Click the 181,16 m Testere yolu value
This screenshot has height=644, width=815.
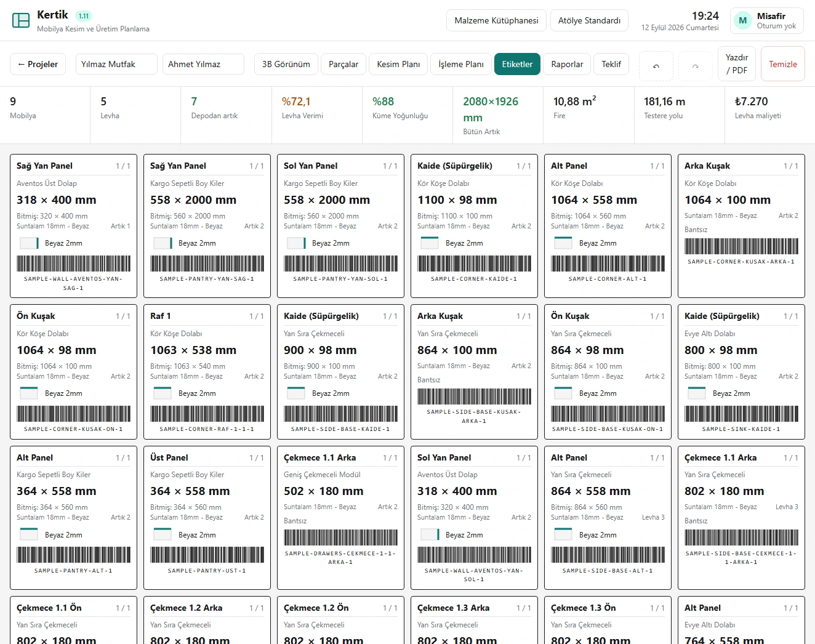point(665,102)
